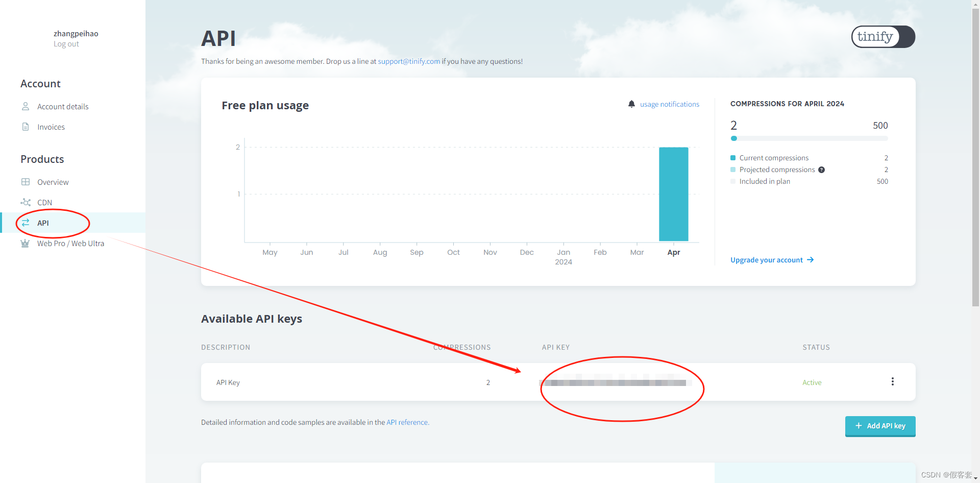Open Account details page
The width and height of the screenshot is (980, 483).
click(63, 106)
